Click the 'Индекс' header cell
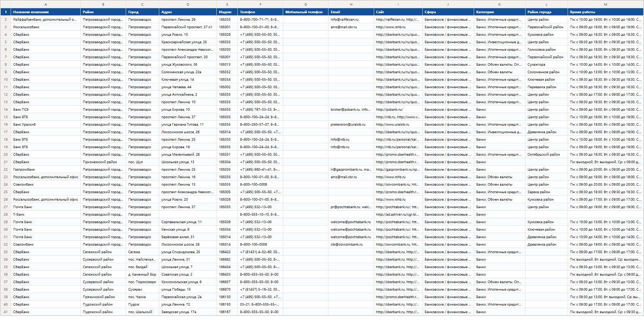The height and width of the screenshot is (322, 644). [227, 12]
